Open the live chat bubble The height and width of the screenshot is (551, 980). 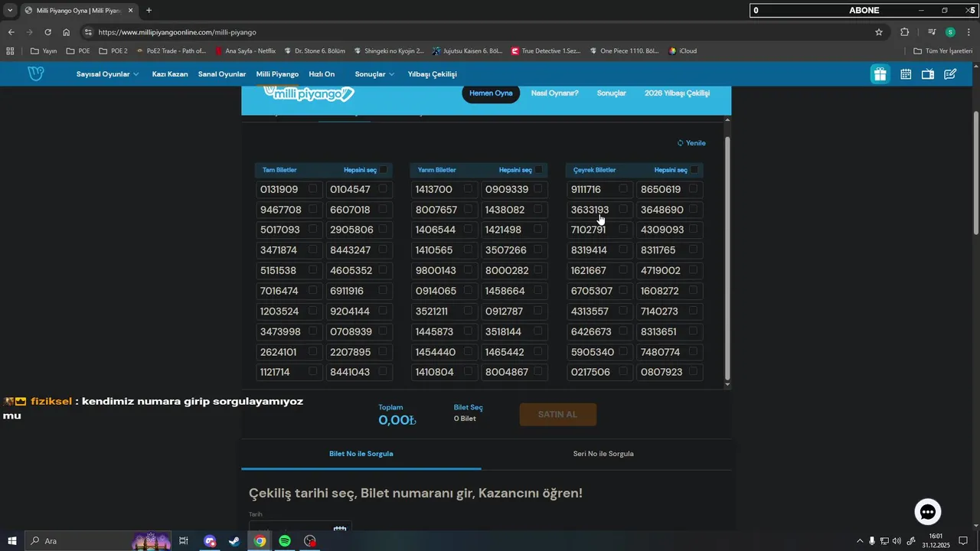928,511
